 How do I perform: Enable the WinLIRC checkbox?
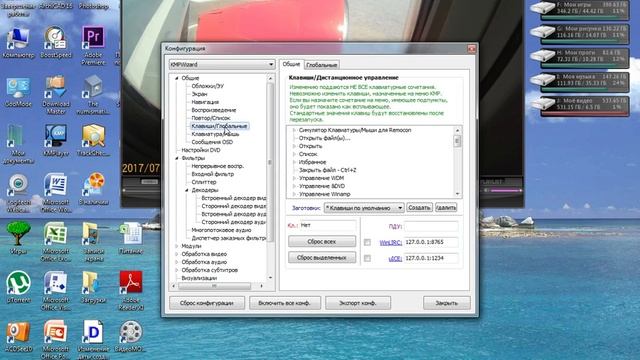(367, 242)
